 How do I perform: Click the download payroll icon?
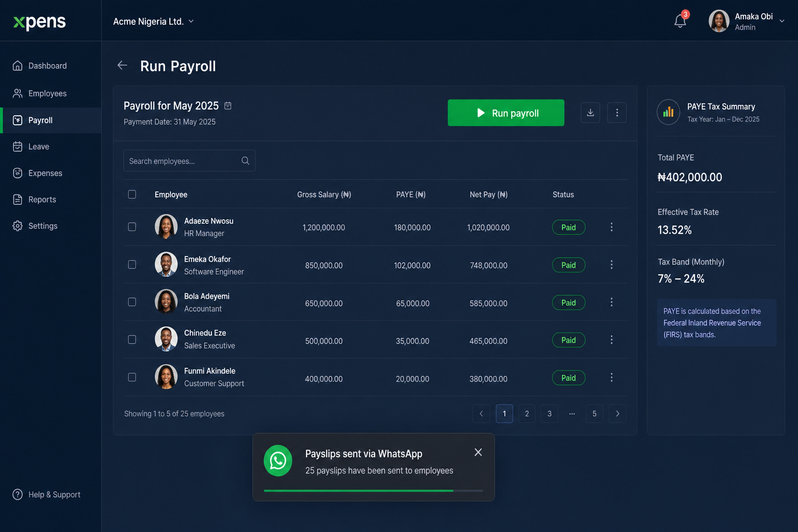(590, 113)
